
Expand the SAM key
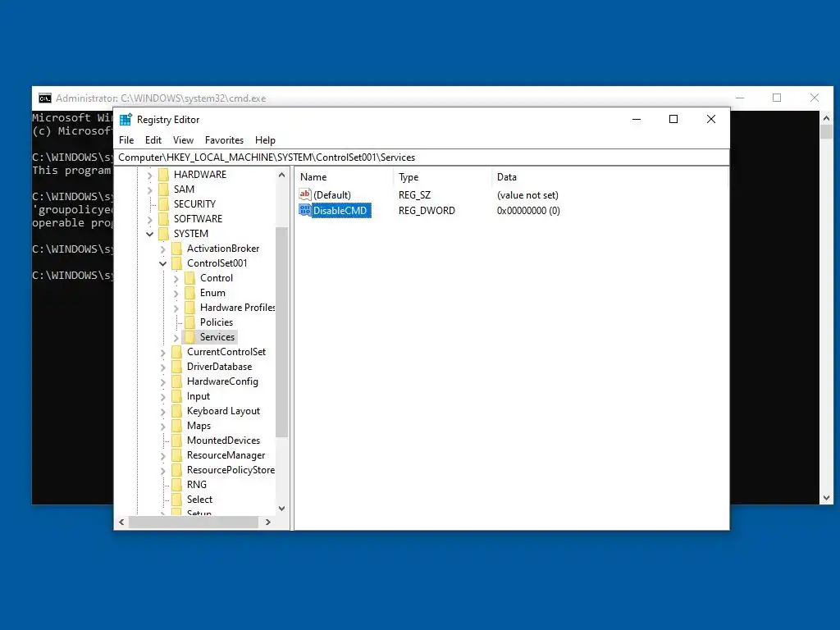150,189
